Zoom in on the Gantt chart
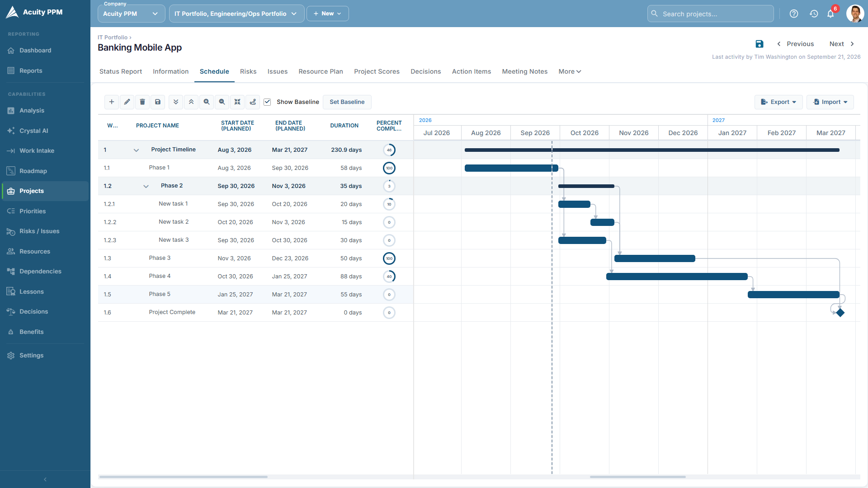Viewport: 868px width, 488px height. pos(207,102)
